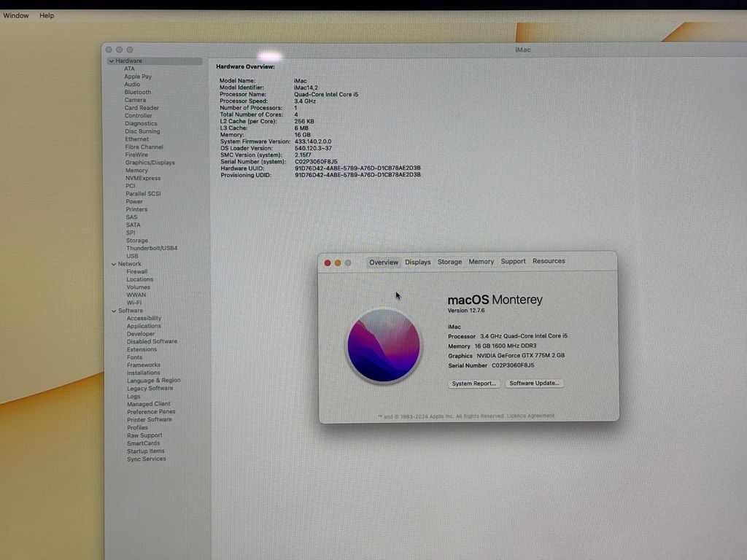Image resolution: width=747 pixels, height=560 pixels.
Task: Select Camera in the sidebar
Action: click(135, 100)
